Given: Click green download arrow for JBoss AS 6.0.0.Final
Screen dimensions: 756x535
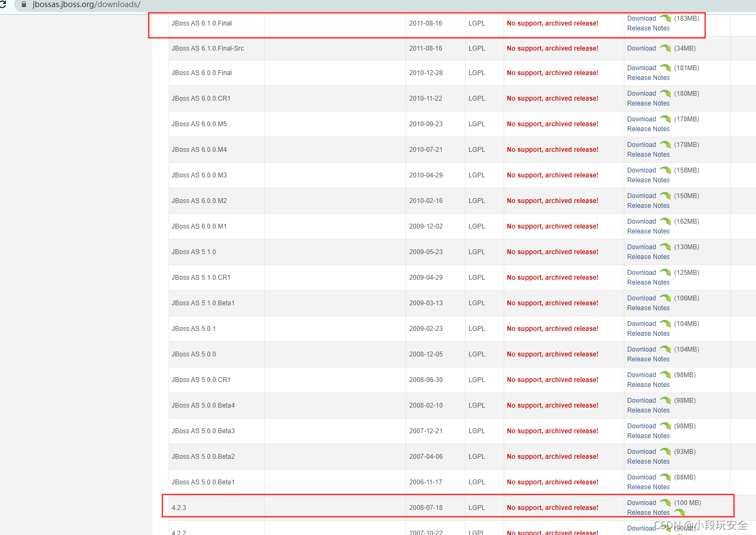Looking at the screenshot, I should [x=665, y=68].
